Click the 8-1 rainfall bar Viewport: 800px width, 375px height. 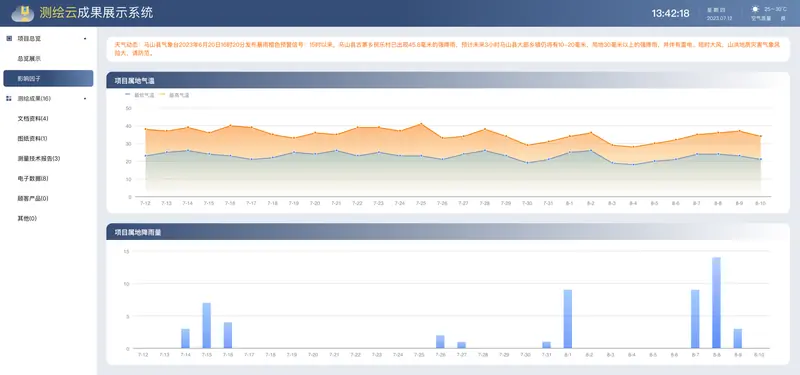point(568,319)
